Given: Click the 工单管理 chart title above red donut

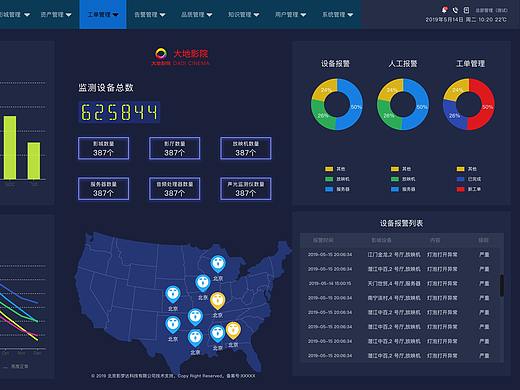Looking at the screenshot, I should pyautogui.click(x=470, y=63).
